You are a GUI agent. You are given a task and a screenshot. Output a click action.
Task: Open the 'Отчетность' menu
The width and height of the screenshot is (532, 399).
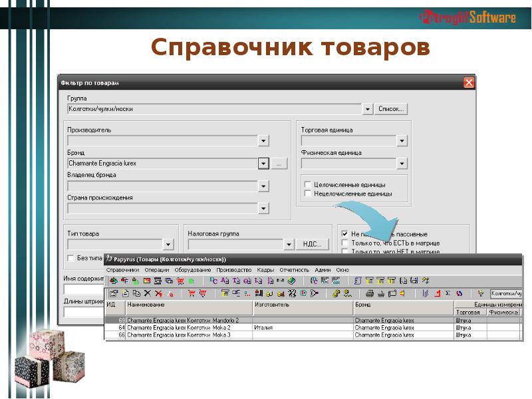pyautogui.click(x=294, y=270)
